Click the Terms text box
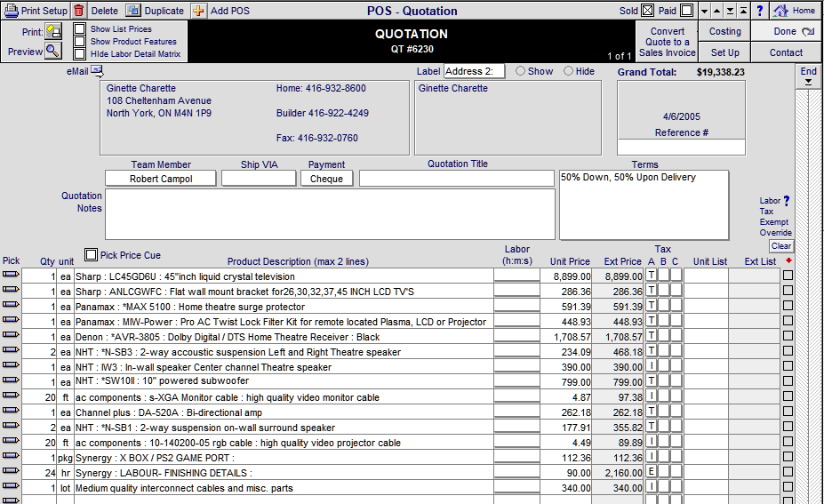Screen dimensions: 824x504 [x=644, y=204]
